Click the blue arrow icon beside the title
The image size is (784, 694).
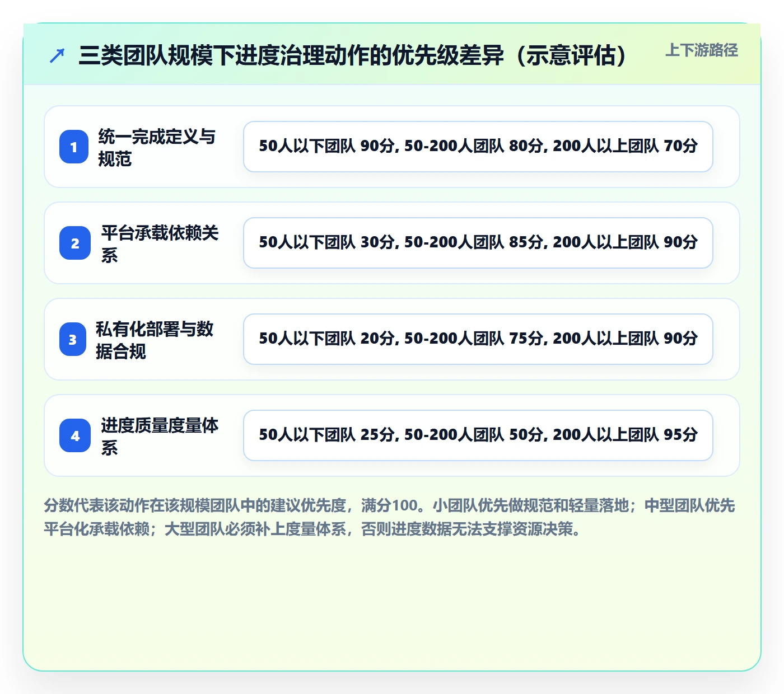pos(57,55)
